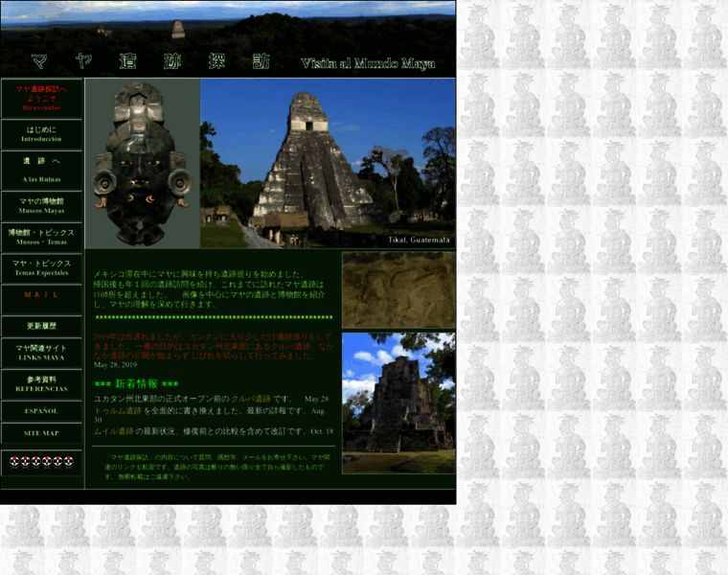728x575 pixels.
Task: Click the header banner jungle image
Action: point(228,39)
